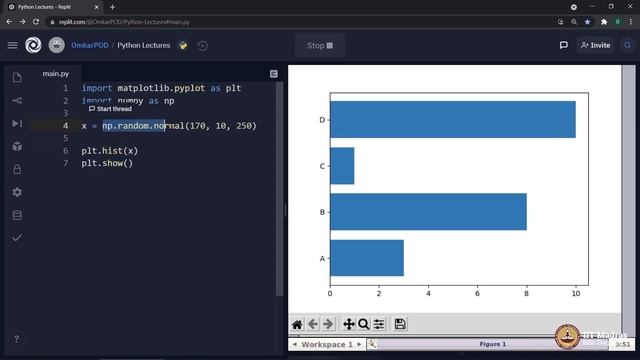The height and width of the screenshot is (360, 640).
Task: Click the output pane vertical scrollbar
Action: coord(629,200)
